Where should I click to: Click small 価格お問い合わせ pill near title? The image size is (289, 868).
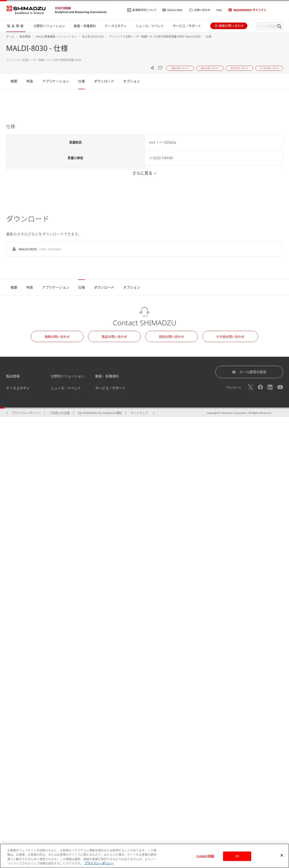(x=180, y=68)
